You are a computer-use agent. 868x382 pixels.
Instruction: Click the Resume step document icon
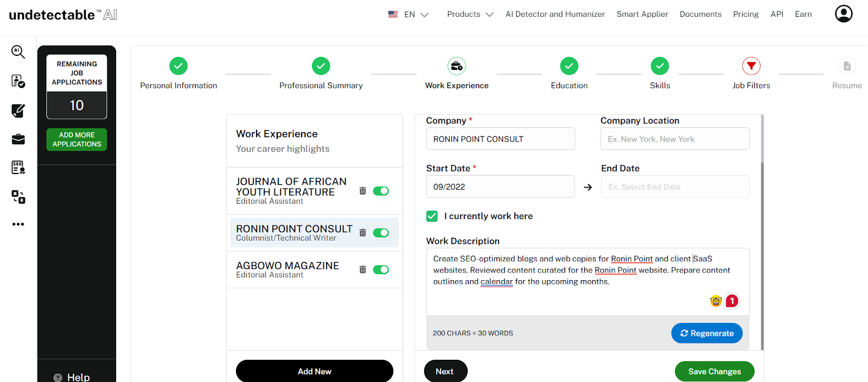click(x=847, y=66)
